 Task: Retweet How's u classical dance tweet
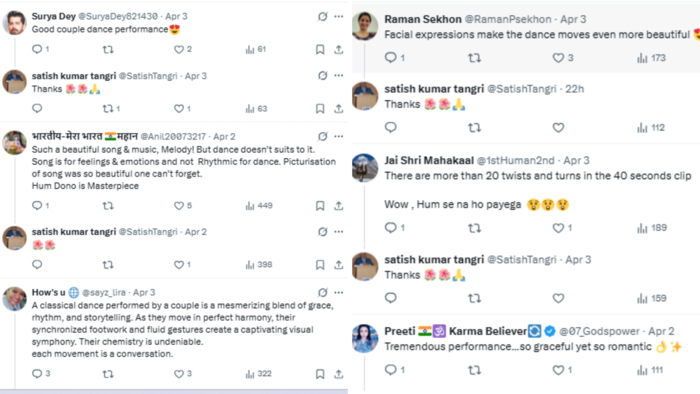(108, 374)
